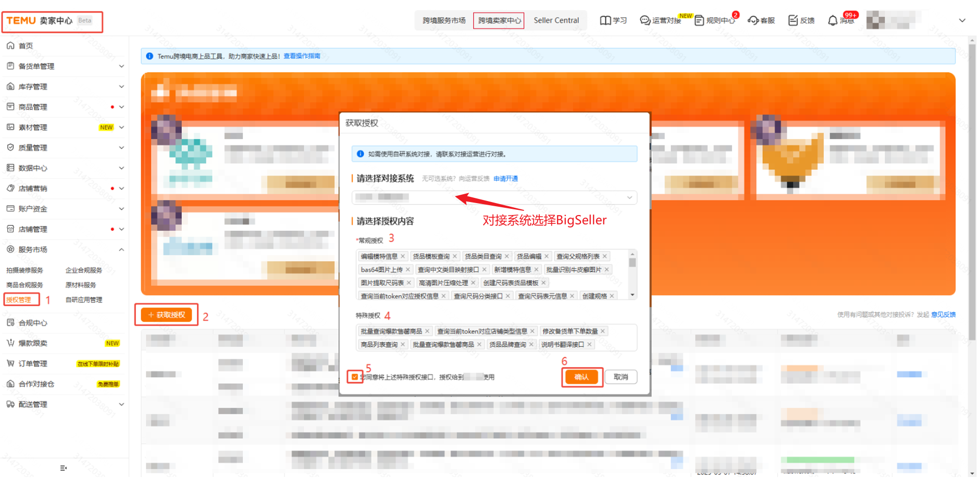Expand 备货单管理 sidebar section chevron
The image size is (980, 478).
[121, 66]
